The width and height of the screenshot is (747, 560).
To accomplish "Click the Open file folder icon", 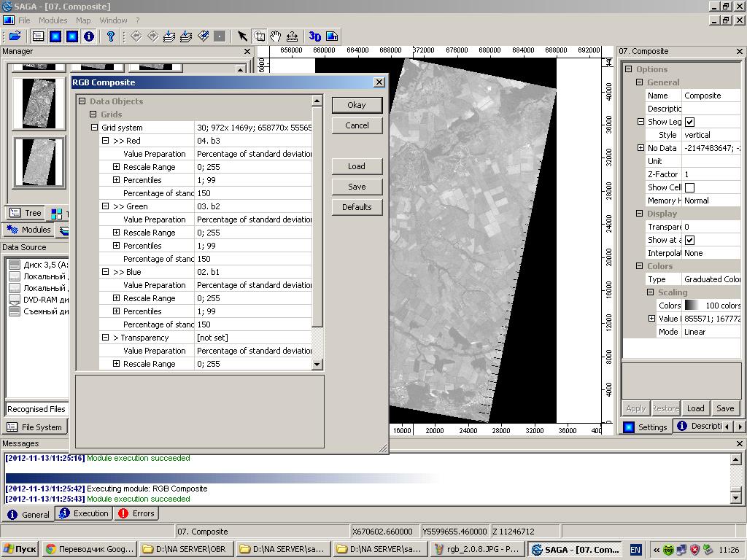I will (x=15, y=36).
